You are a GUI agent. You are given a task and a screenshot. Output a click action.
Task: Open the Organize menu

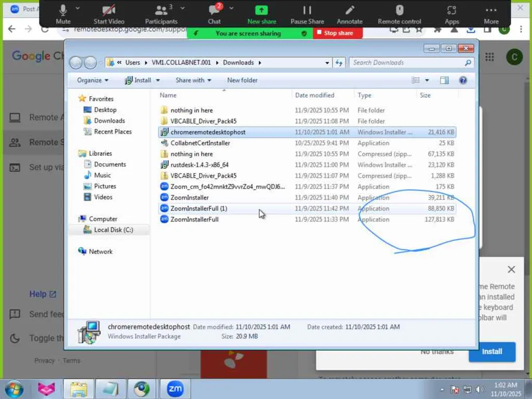(92, 81)
